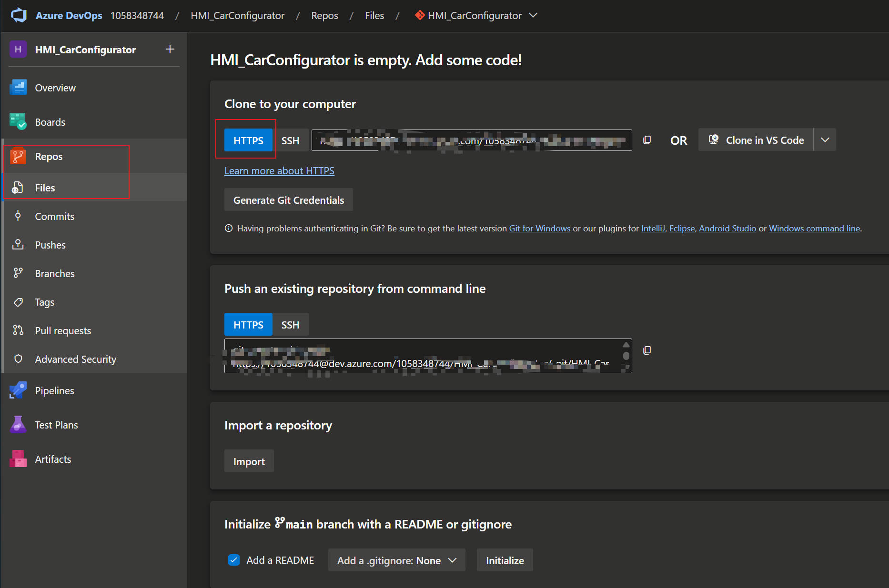Image resolution: width=889 pixels, height=588 pixels.
Task: Expand the HMI_CarConfigurator repository selector
Action: click(x=534, y=15)
